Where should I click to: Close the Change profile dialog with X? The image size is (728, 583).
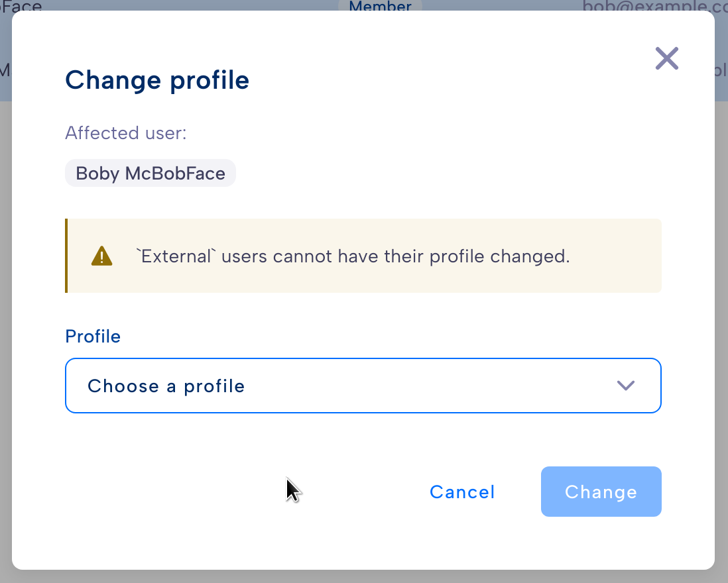667,58
